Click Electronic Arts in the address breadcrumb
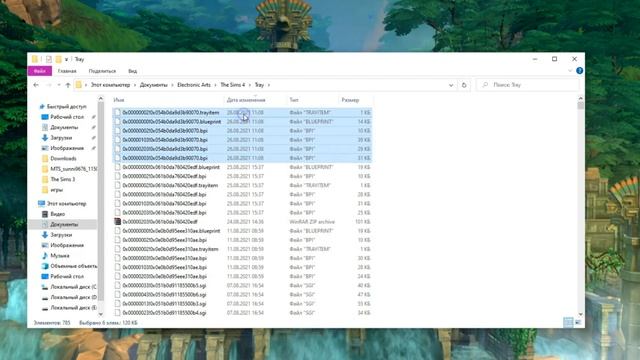640x360 pixels. pos(194,85)
